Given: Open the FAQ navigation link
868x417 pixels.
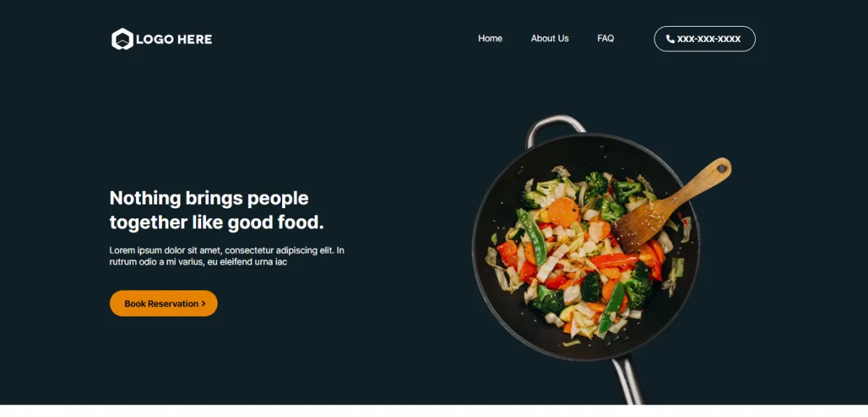Looking at the screenshot, I should tap(605, 38).
